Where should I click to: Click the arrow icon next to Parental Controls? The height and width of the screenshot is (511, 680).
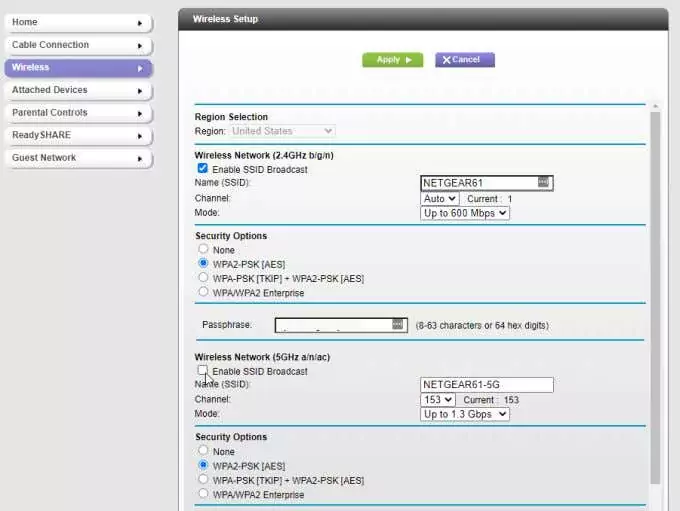pos(139,113)
